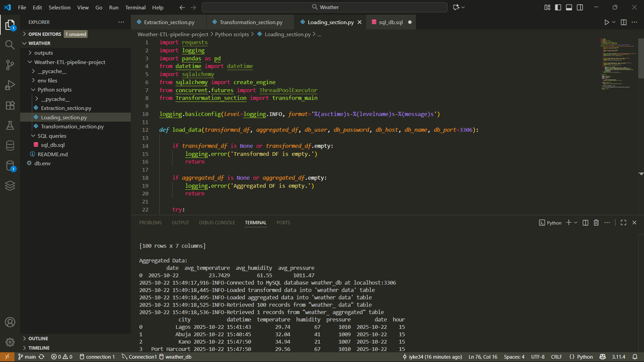This screenshot has height=362, width=644.
Task: Open db.env file in explorer
Action: (75, 164)
